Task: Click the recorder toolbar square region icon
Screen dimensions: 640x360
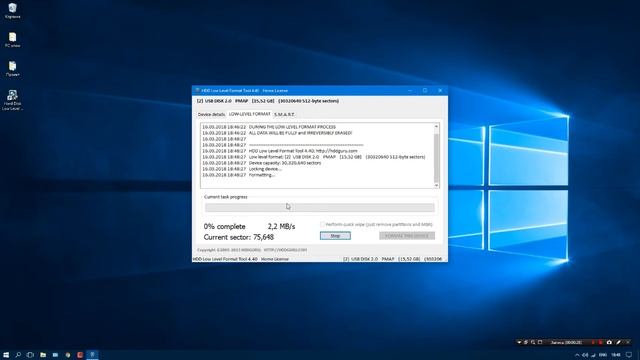Action: (540, 342)
